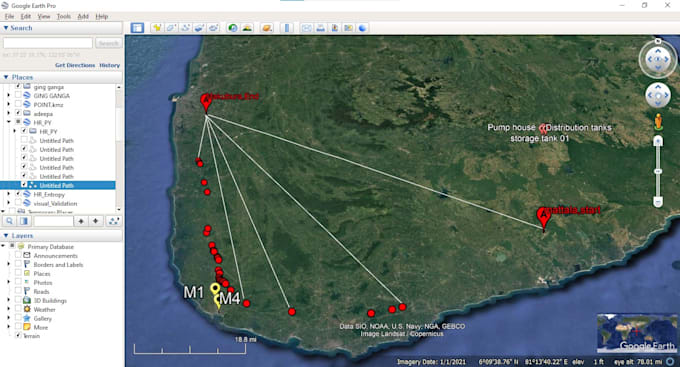This screenshot has width=680, height=367.
Task: Expand the HR_Entropy tree item
Action: tap(8, 194)
